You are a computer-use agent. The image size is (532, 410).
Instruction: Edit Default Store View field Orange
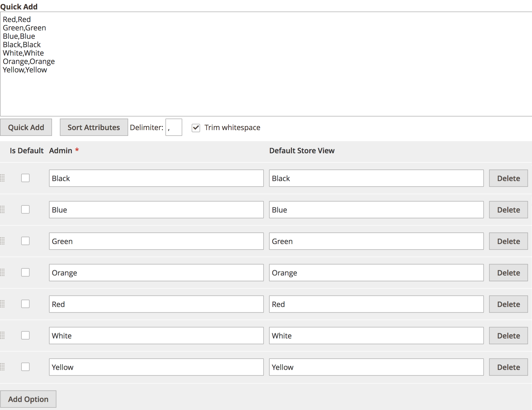pyautogui.click(x=376, y=273)
